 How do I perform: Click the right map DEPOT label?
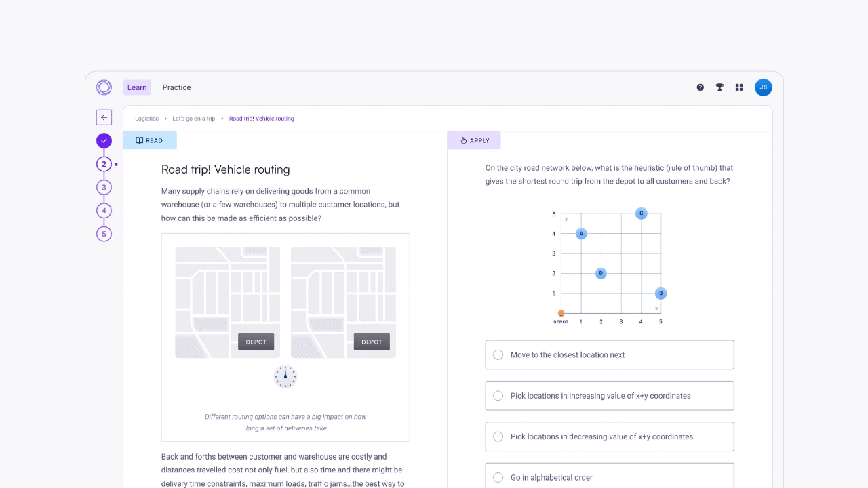tap(372, 342)
